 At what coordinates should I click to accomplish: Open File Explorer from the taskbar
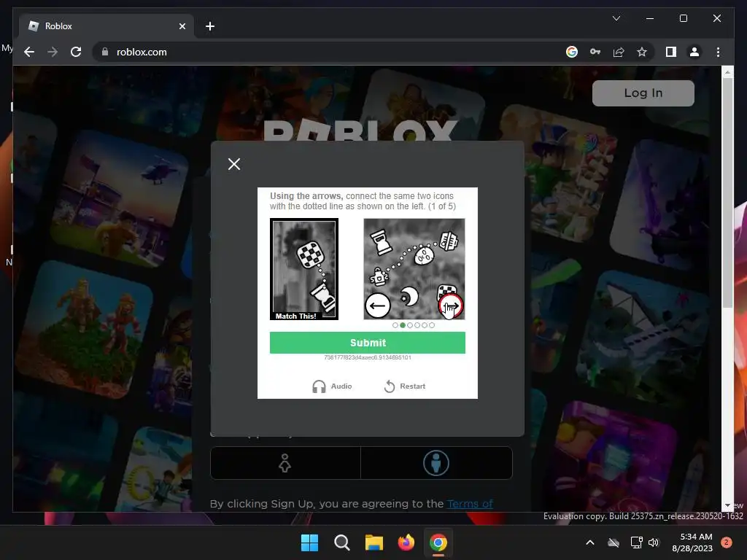pyautogui.click(x=374, y=542)
